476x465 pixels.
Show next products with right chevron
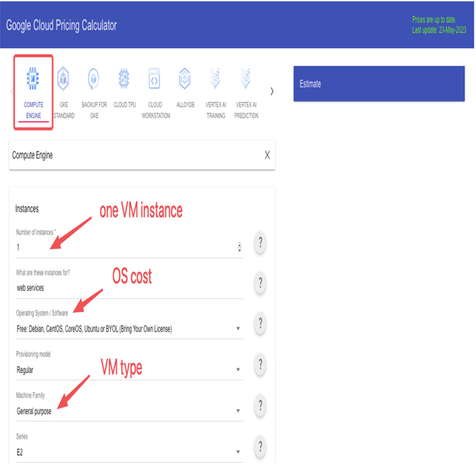click(272, 91)
